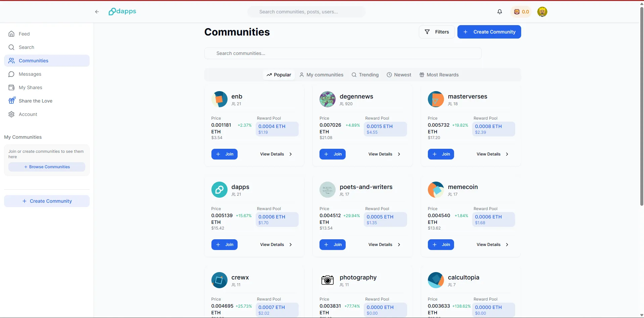Screen dimensions: 644x318
Task: Click the calcultopia community avatar
Action: pos(436,280)
